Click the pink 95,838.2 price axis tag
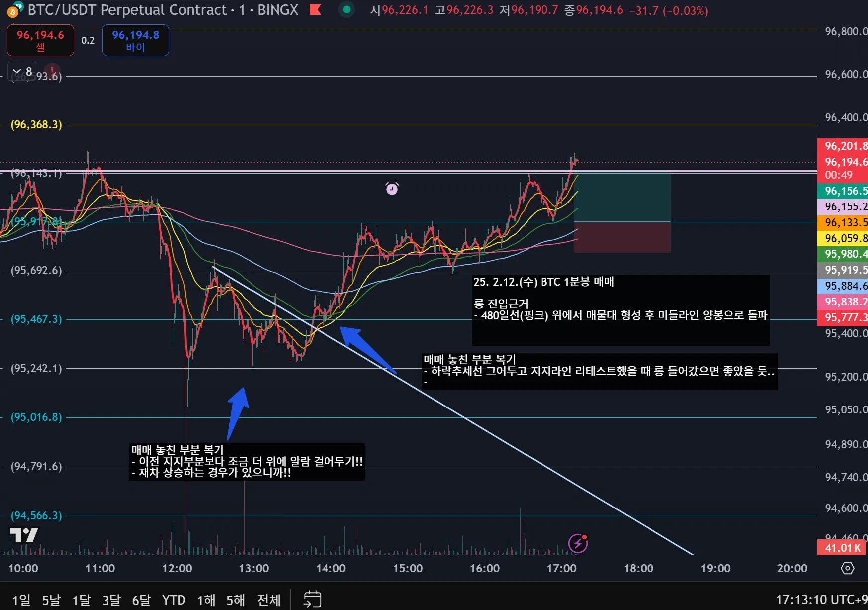Viewport: 868px width, 610px height. coord(843,302)
